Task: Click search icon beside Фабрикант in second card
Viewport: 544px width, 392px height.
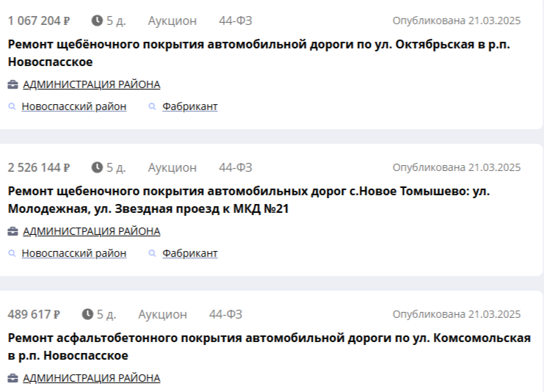Action: [153, 253]
